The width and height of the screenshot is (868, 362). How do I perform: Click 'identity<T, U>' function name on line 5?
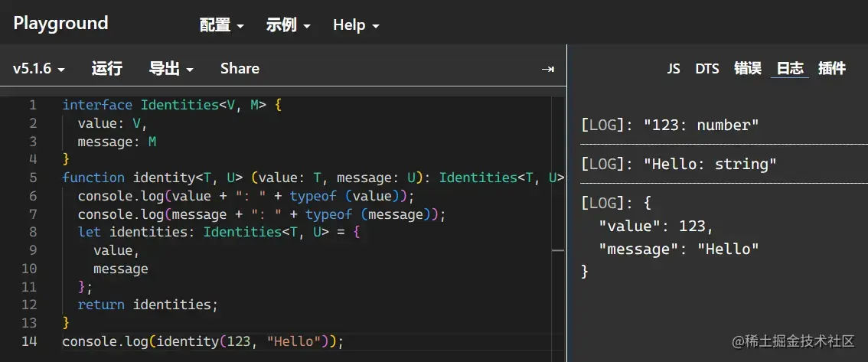(188, 178)
